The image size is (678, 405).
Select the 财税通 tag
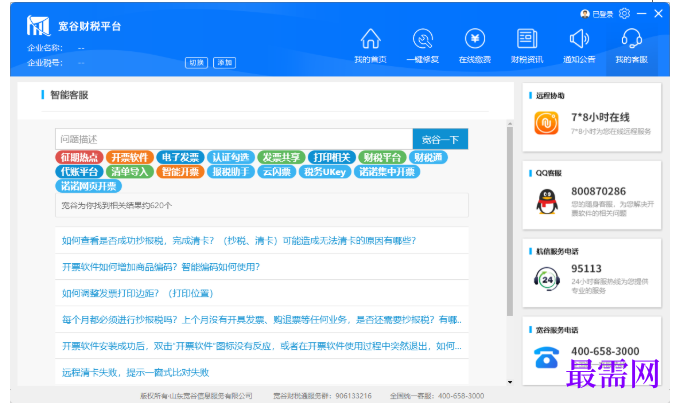(x=428, y=157)
